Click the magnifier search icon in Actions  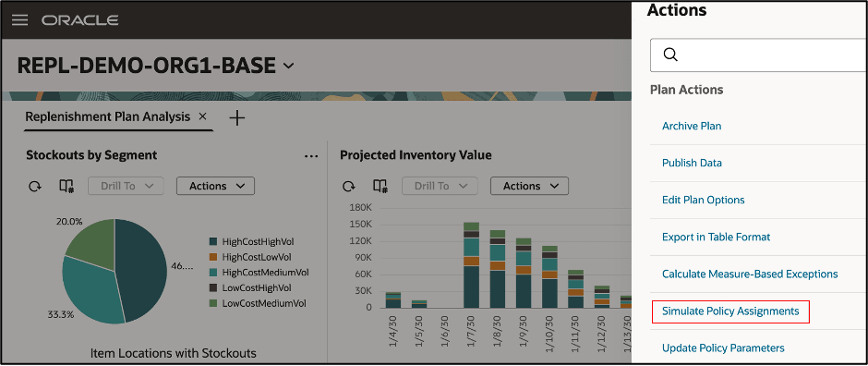coord(669,55)
